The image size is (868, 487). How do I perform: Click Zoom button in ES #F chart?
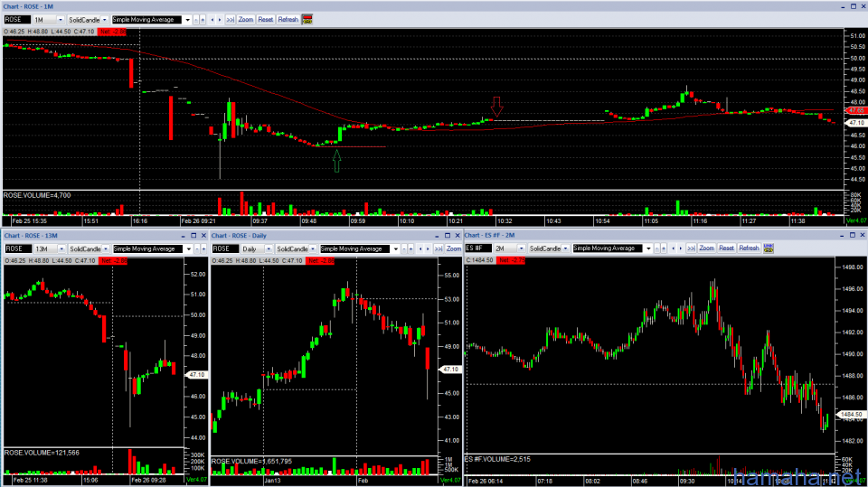[x=706, y=248]
